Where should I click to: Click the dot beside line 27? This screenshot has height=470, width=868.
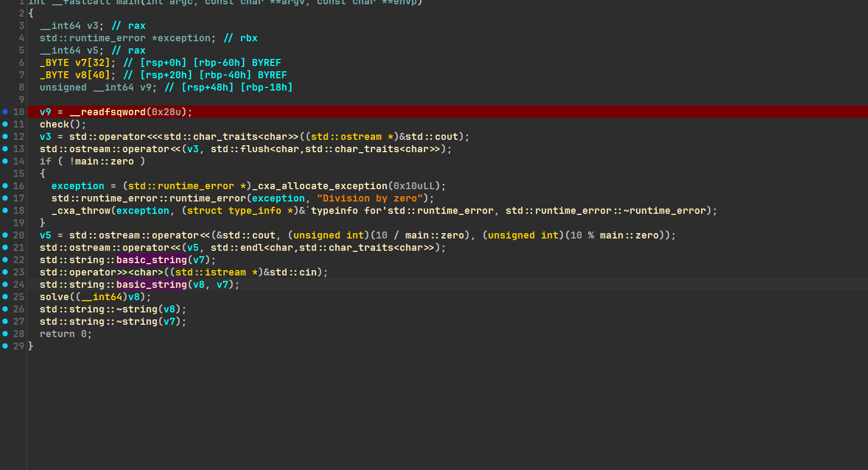5,322
